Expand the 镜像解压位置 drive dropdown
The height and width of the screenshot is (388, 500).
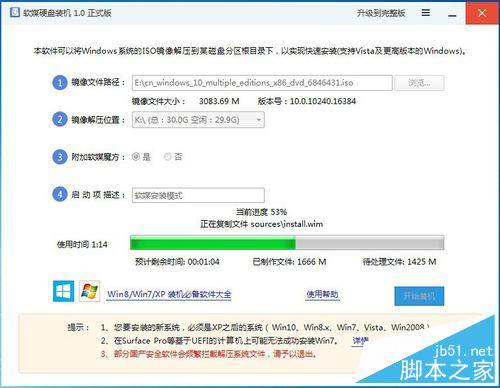coord(198,120)
